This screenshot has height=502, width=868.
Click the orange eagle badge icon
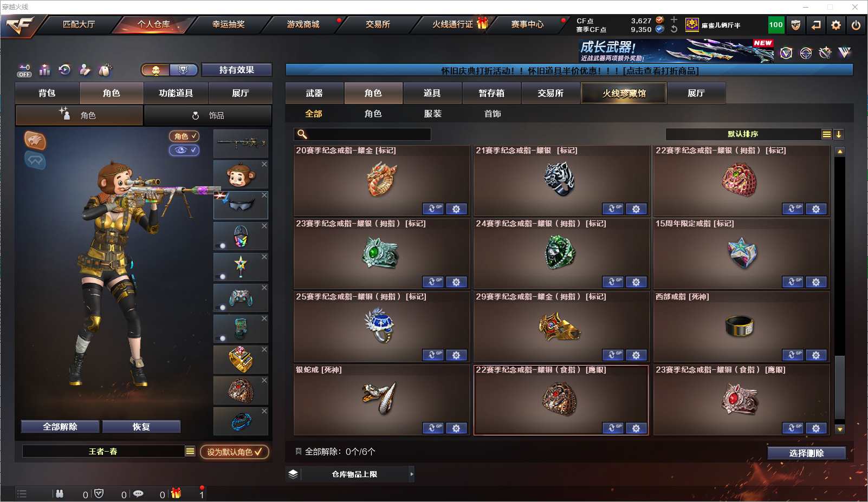click(x=35, y=141)
